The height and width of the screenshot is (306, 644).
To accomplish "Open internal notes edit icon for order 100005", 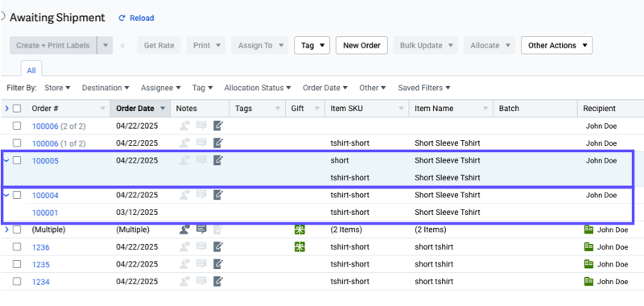I will click(218, 160).
